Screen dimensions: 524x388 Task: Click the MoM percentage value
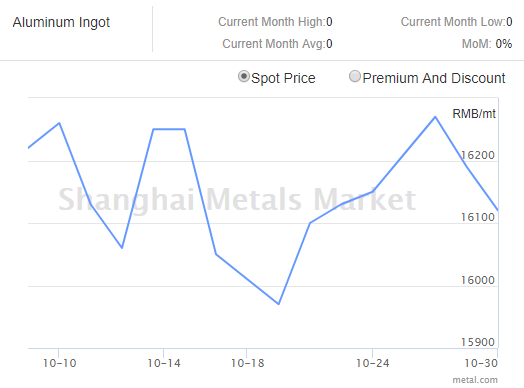[x=504, y=44]
